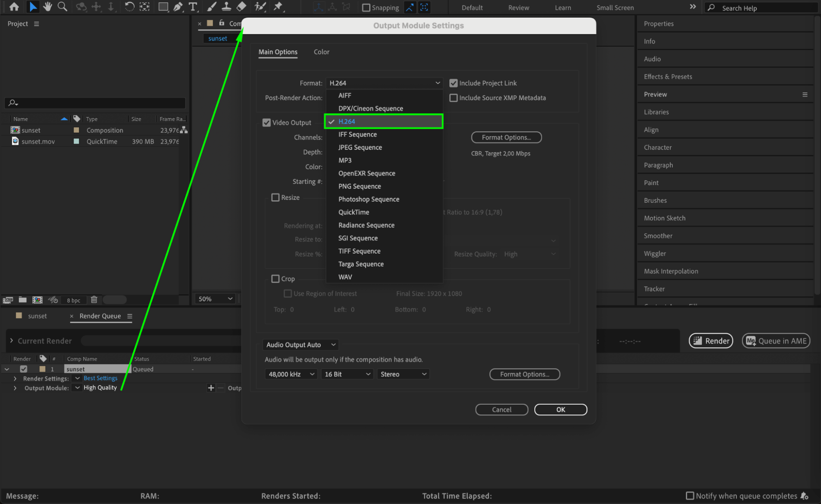Image resolution: width=821 pixels, height=504 pixels.
Task: Toggle Notify when queue completes
Action: click(x=690, y=496)
